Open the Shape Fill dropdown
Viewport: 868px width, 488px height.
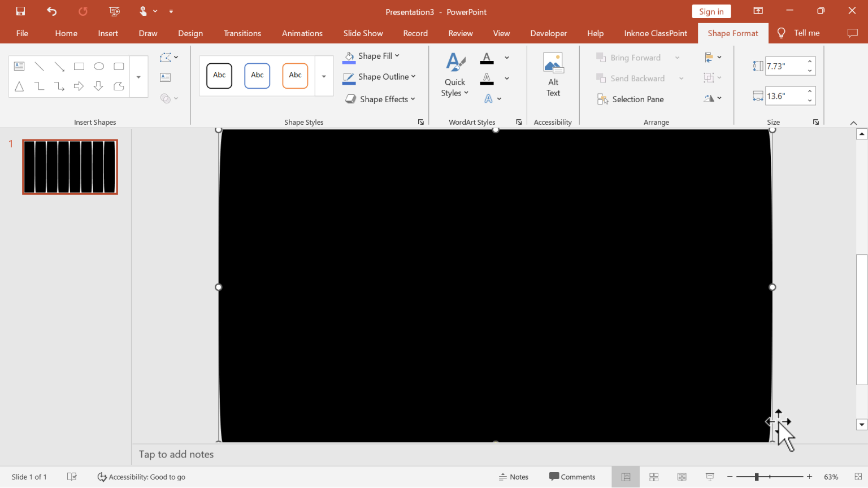coord(397,55)
